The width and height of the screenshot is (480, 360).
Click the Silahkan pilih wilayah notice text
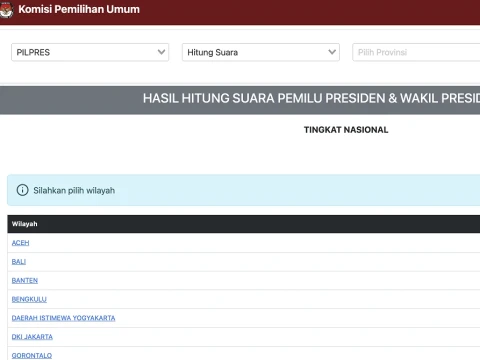coord(74,191)
